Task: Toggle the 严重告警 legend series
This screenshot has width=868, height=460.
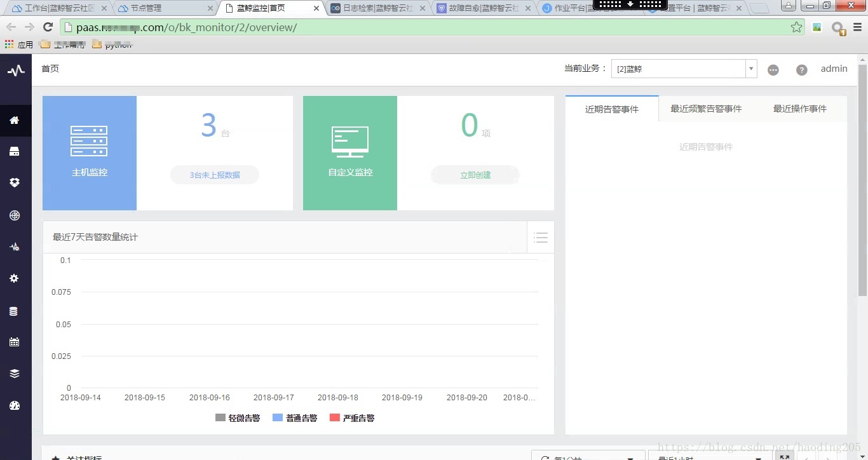Action: 352,418
